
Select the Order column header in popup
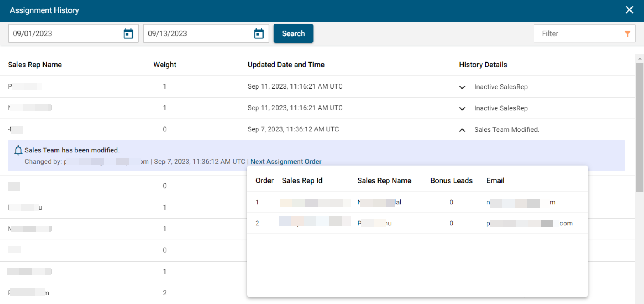tap(265, 180)
